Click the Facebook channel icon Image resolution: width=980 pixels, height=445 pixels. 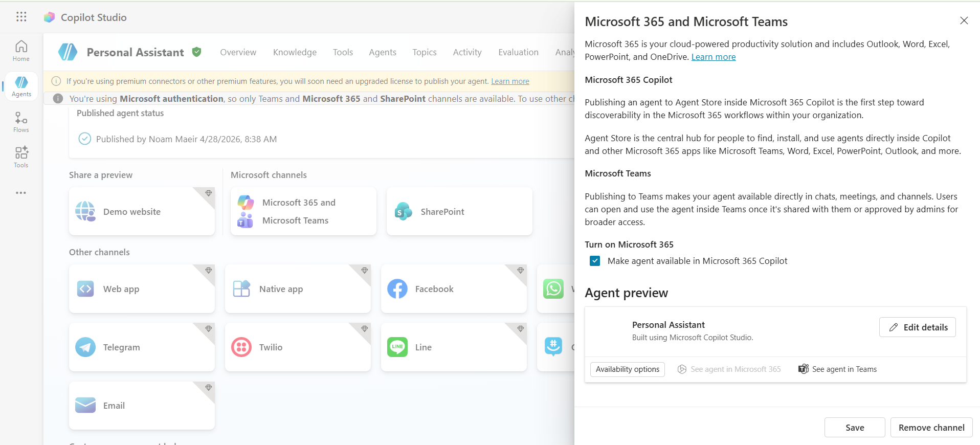tap(397, 288)
